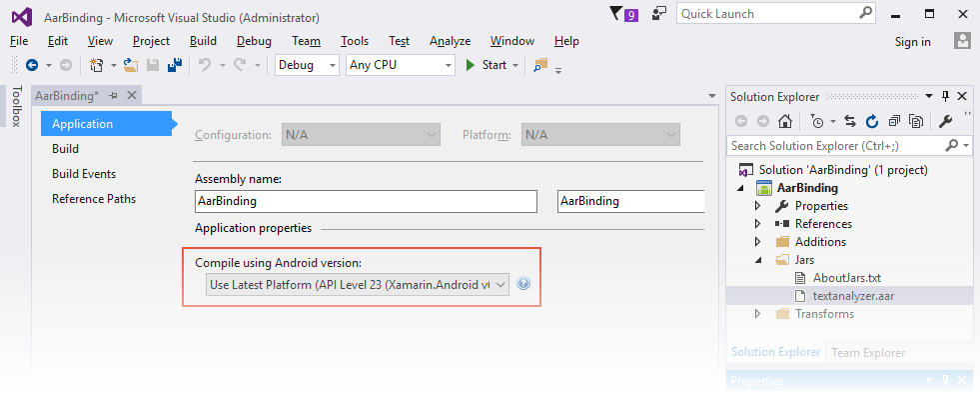Expand the References node in tree
Viewport: 980px width, 396px height.
point(757,223)
